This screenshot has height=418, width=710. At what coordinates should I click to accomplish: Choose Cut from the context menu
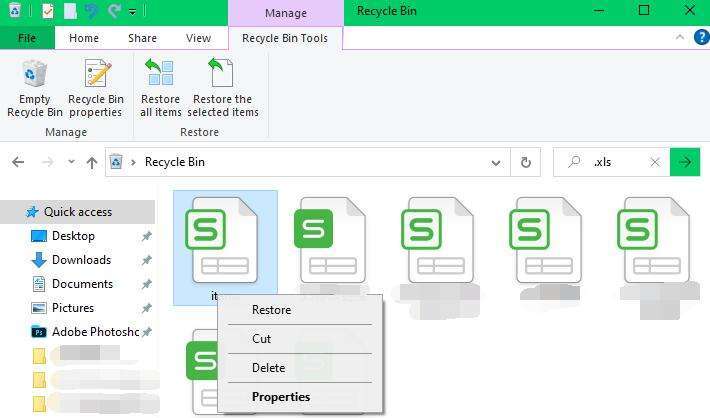[x=300, y=339]
